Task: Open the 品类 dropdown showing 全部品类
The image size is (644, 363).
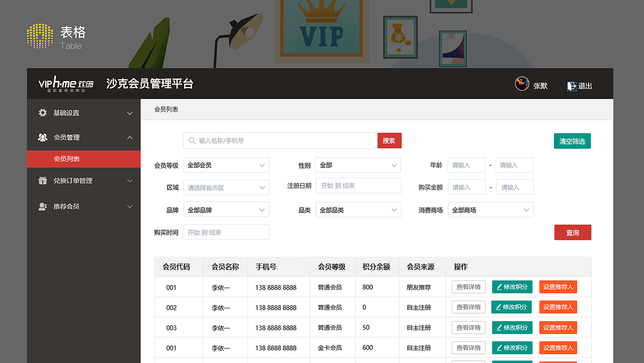Action: pyautogui.click(x=358, y=210)
